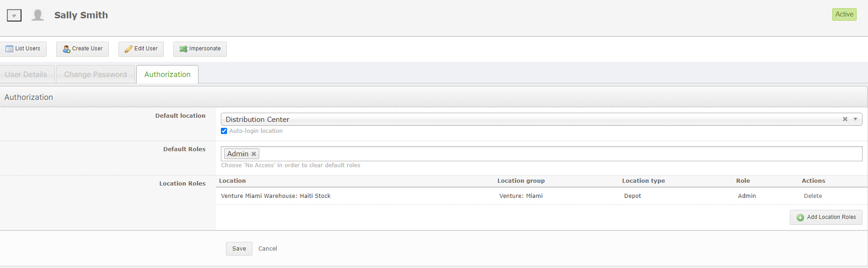Image resolution: width=868 pixels, height=268 pixels.
Task: Click the Sally Smith name heading
Action: (81, 15)
